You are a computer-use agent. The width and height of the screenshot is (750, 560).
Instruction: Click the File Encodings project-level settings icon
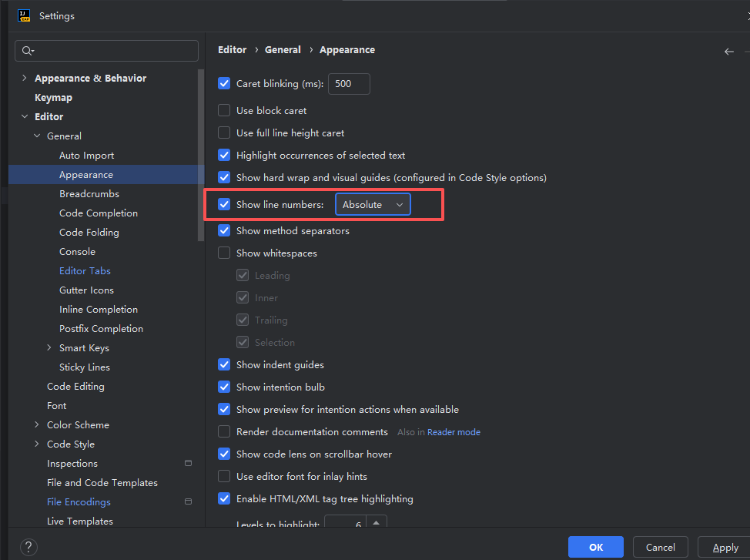coord(189,501)
